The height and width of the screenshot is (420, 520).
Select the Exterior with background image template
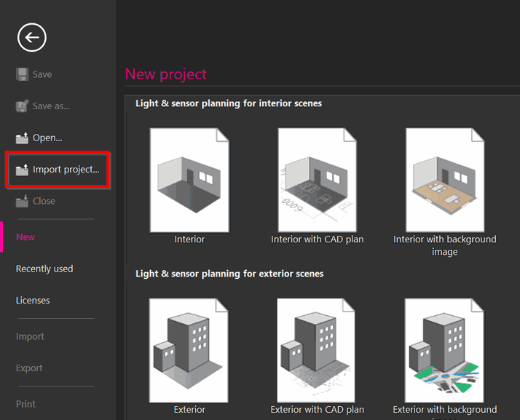(444, 350)
